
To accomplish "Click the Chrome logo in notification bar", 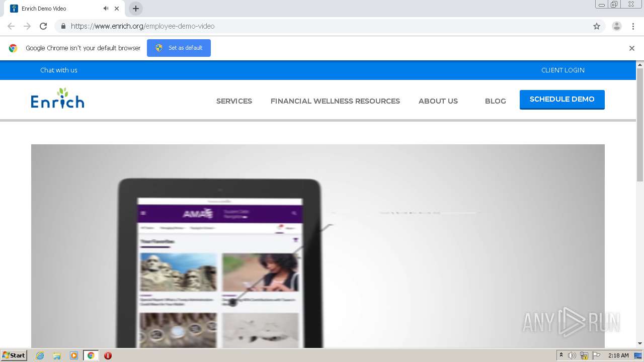I will tap(13, 48).
